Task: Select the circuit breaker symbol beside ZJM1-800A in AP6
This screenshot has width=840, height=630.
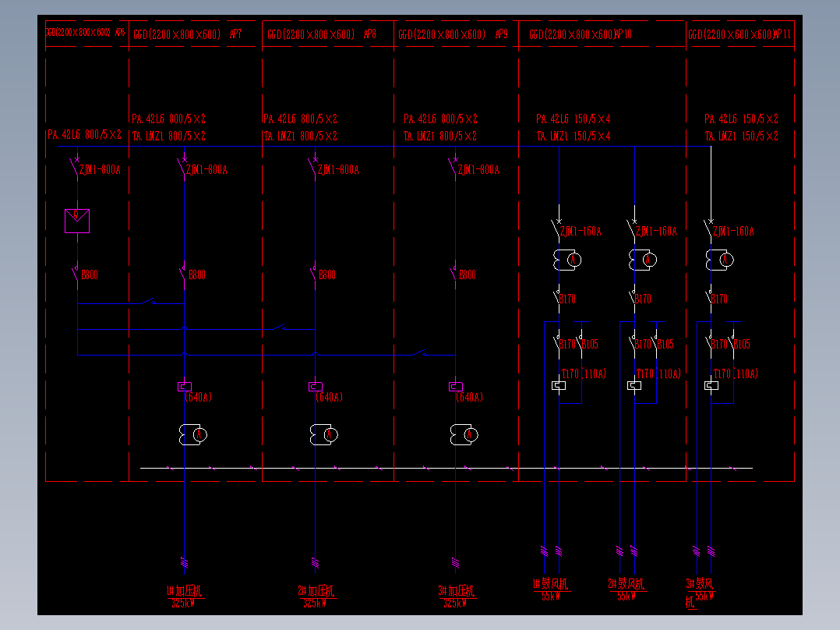Action: coord(75,167)
